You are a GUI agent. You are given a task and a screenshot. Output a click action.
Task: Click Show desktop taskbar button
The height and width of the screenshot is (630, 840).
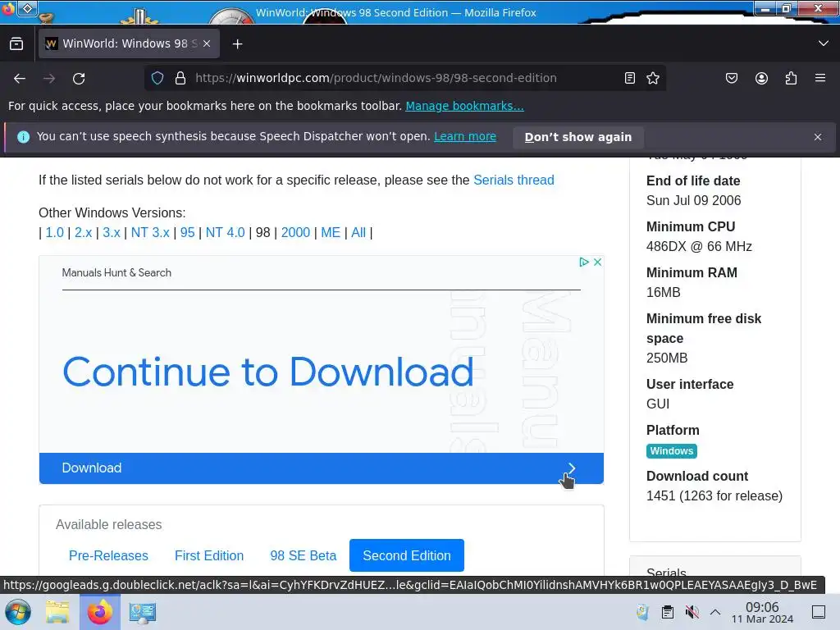point(819,612)
